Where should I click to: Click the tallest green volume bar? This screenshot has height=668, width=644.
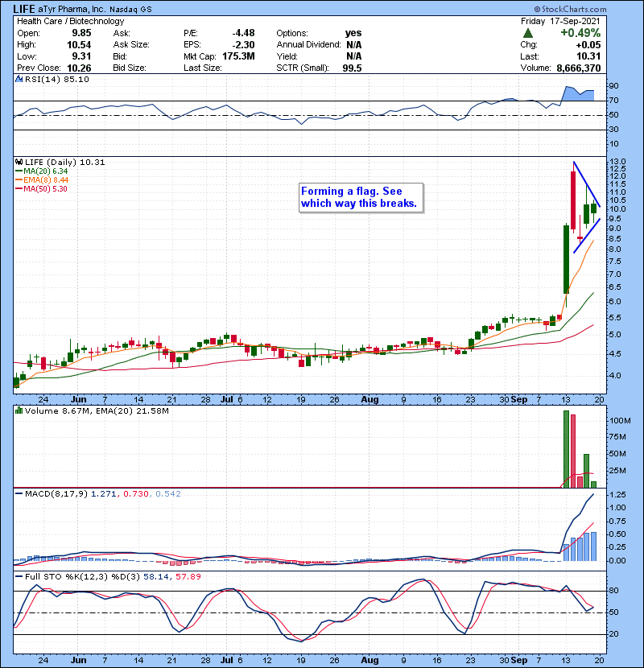pyautogui.click(x=566, y=449)
